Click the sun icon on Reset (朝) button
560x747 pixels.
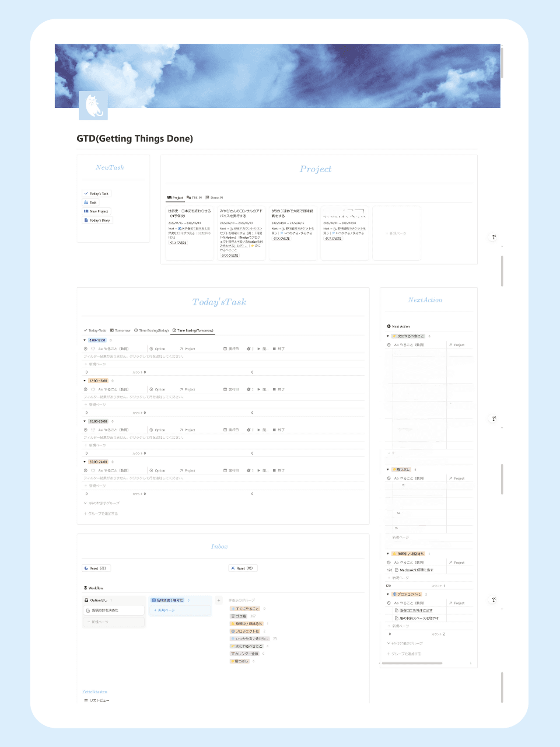(x=233, y=568)
